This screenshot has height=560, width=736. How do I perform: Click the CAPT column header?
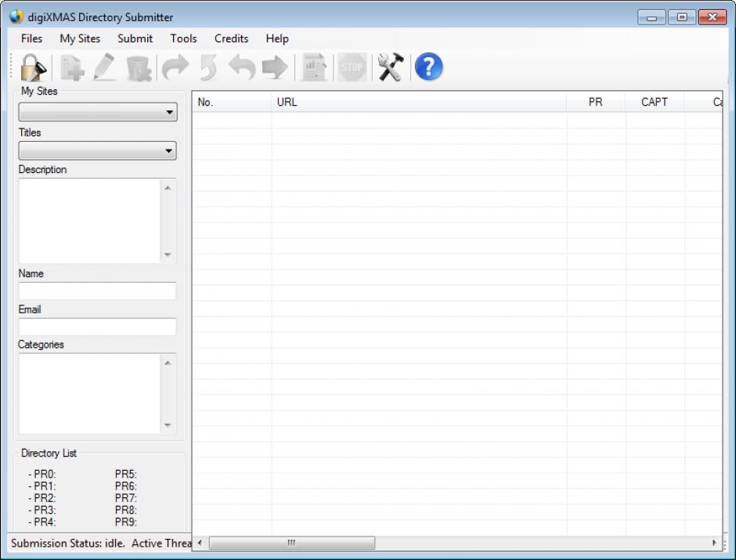pyautogui.click(x=655, y=102)
